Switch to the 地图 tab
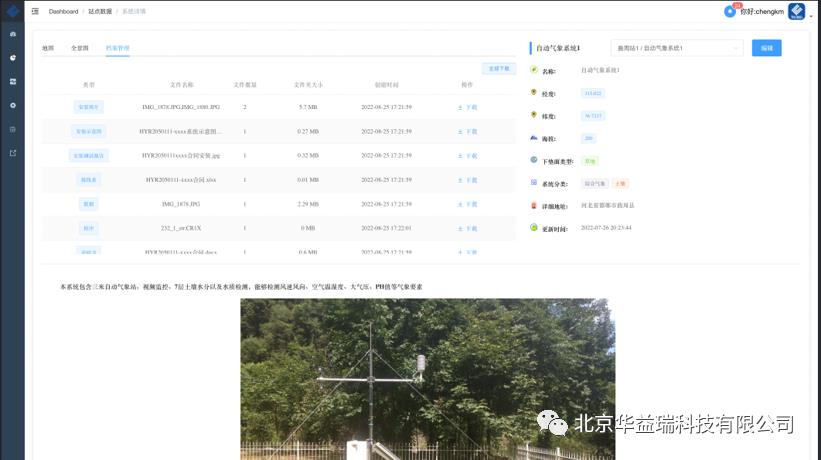 coord(48,48)
